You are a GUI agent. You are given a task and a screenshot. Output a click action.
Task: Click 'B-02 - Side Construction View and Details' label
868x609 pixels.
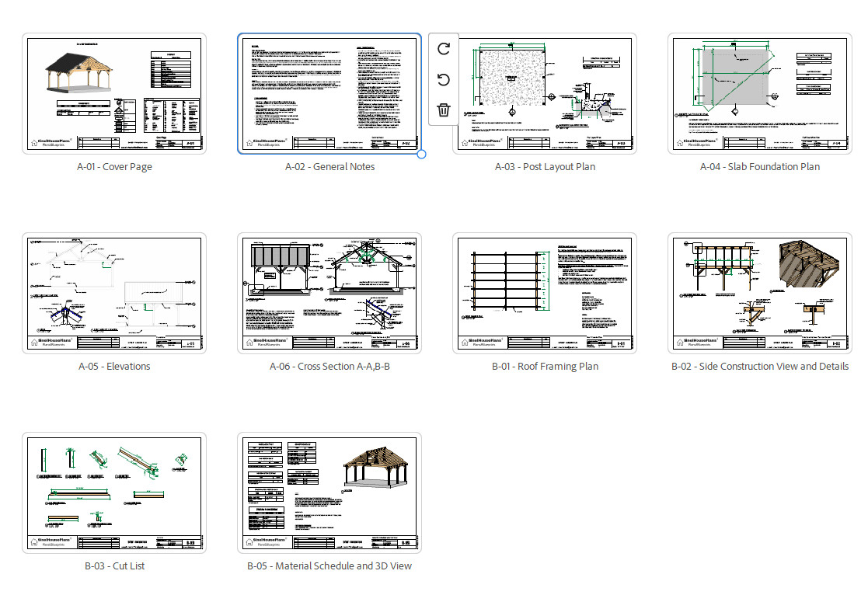coord(760,366)
